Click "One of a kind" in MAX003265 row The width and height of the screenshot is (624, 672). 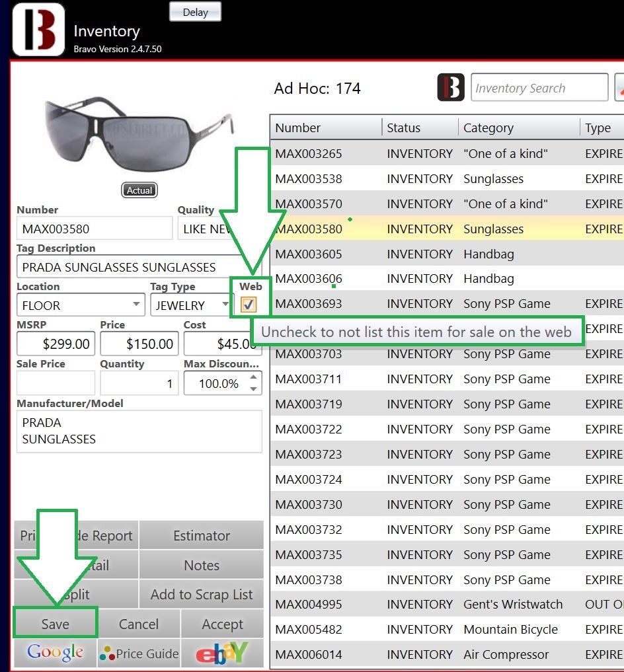tap(506, 153)
